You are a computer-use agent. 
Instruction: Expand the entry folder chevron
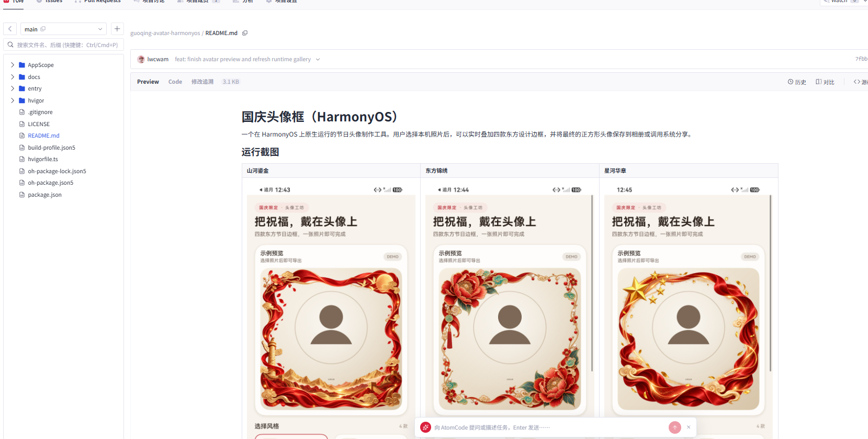13,88
